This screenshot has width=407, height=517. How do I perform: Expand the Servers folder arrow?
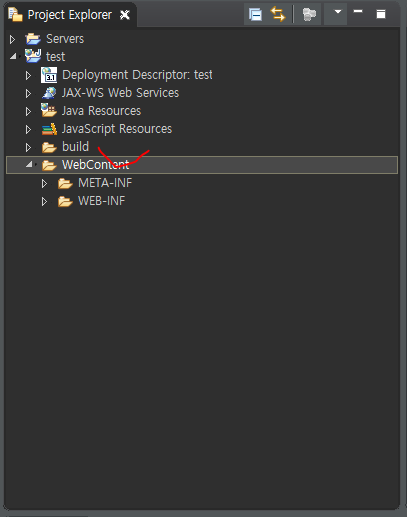13,39
